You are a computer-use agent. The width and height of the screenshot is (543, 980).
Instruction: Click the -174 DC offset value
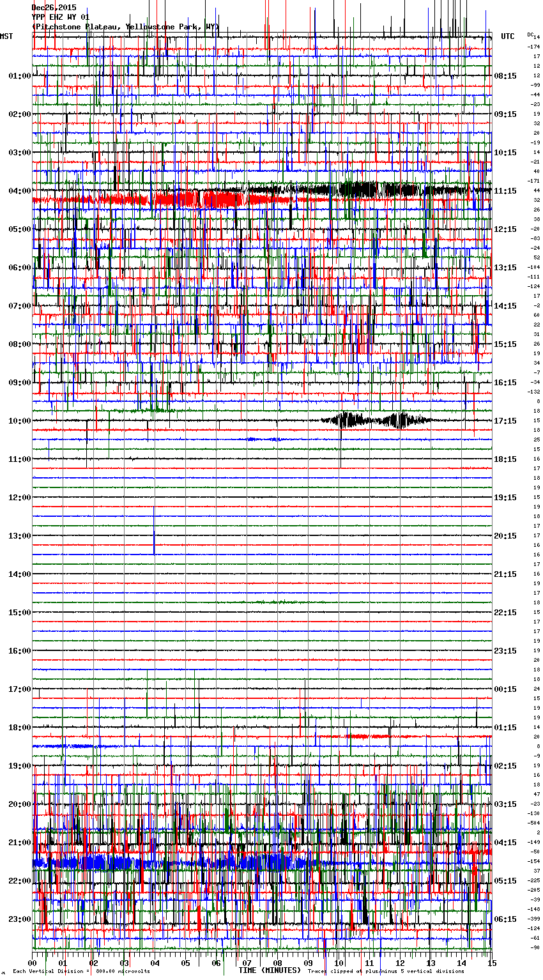(533, 47)
